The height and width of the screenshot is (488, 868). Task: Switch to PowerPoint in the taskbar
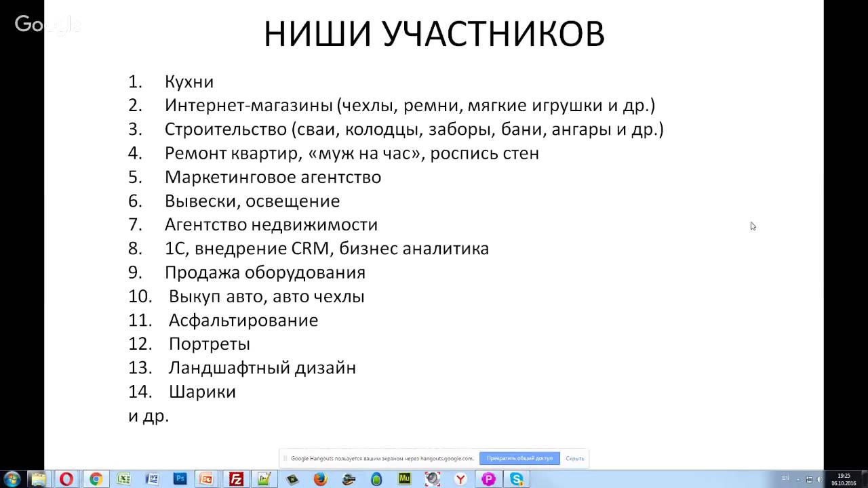[206, 479]
